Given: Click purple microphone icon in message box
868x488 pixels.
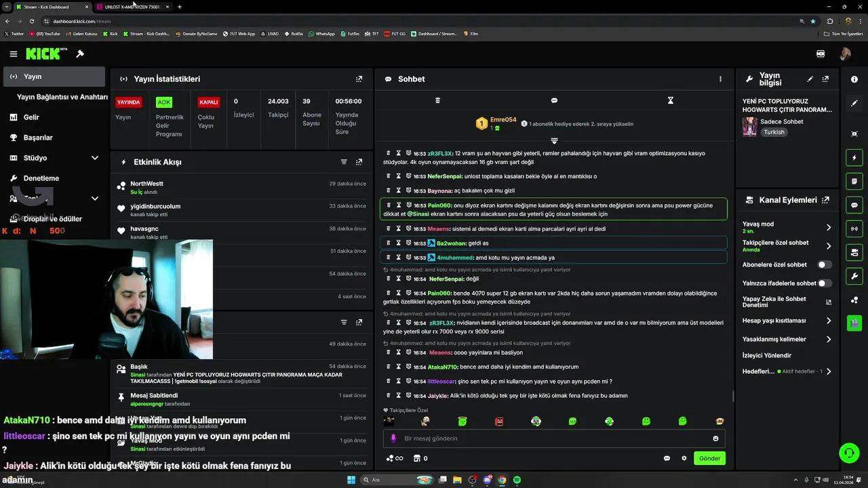Looking at the screenshot, I should pos(393,439).
